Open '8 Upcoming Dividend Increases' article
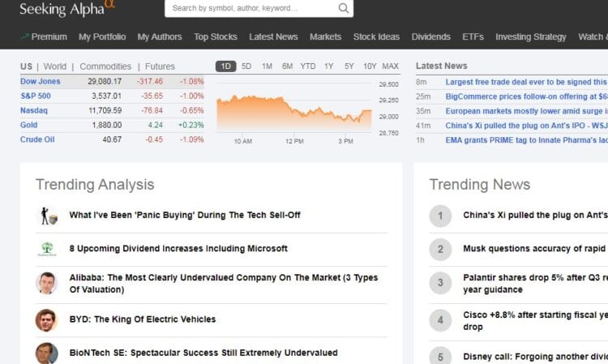The image size is (608, 364). [x=178, y=249]
